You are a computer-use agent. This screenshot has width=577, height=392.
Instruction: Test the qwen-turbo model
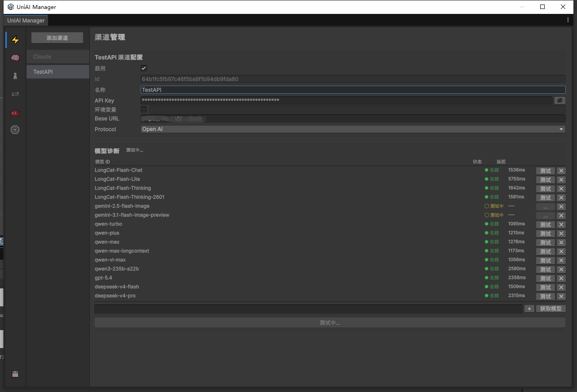pos(546,225)
